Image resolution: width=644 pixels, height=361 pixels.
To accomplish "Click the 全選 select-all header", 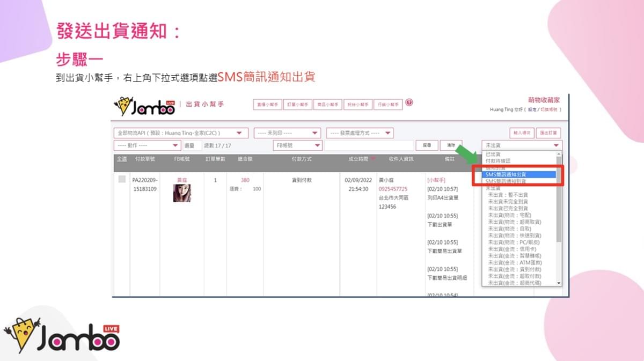I will pyautogui.click(x=122, y=159).
